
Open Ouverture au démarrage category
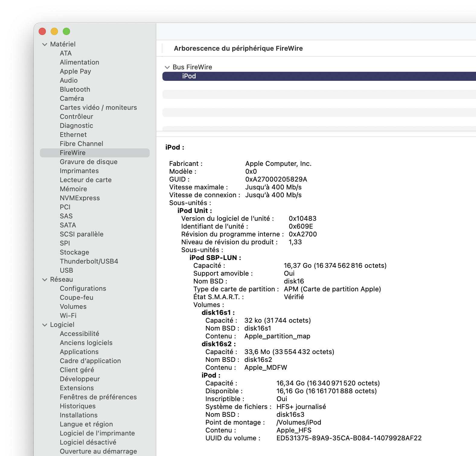(98, 451)
